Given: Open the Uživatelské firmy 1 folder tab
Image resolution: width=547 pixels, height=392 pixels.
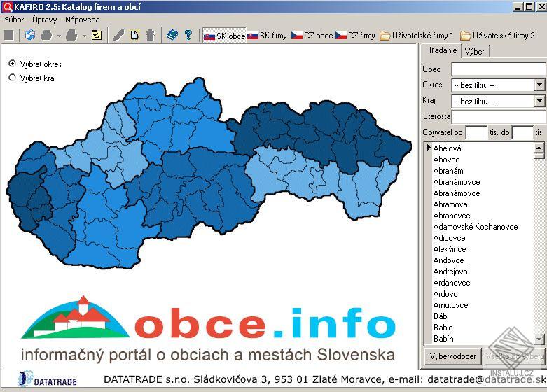Looking at the screenshot, I should tap(417, 36).
